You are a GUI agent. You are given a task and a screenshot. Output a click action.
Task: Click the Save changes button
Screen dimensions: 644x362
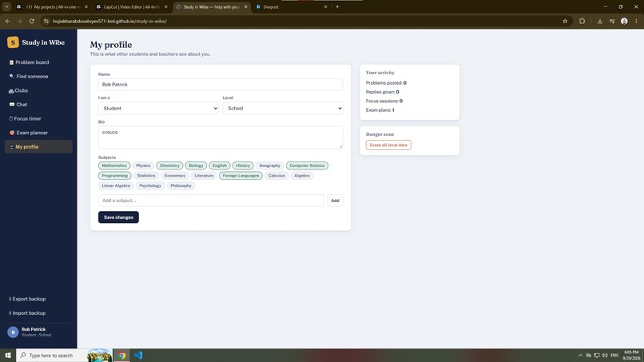[118, 217]
